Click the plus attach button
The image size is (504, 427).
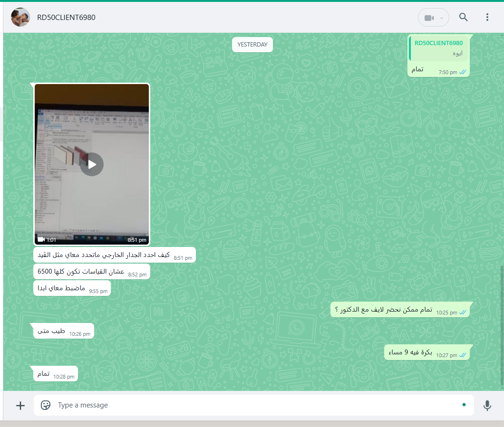point(20,406)
